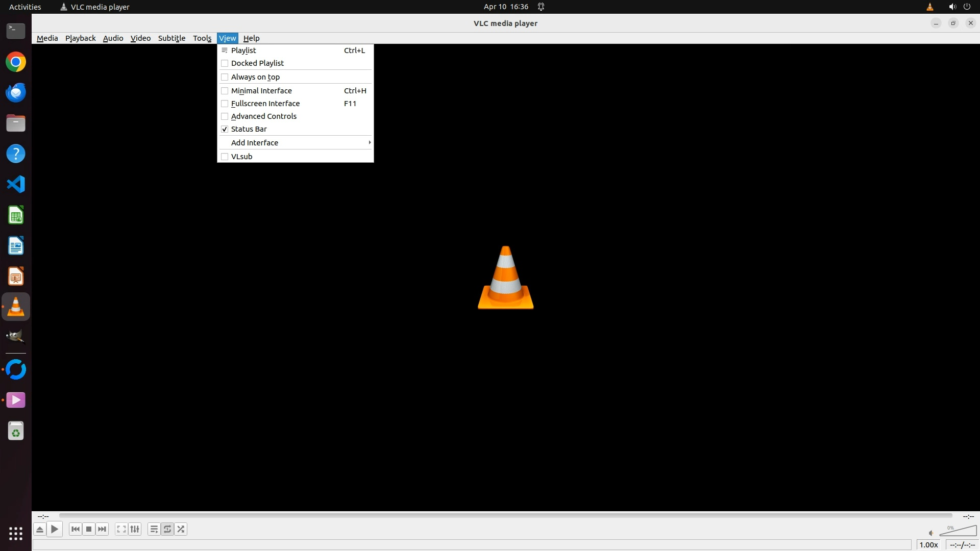The width and height of the screenshot is (980, 551).
Task: Toggle fullscreen video button
Action: click(x=121, y=529)
